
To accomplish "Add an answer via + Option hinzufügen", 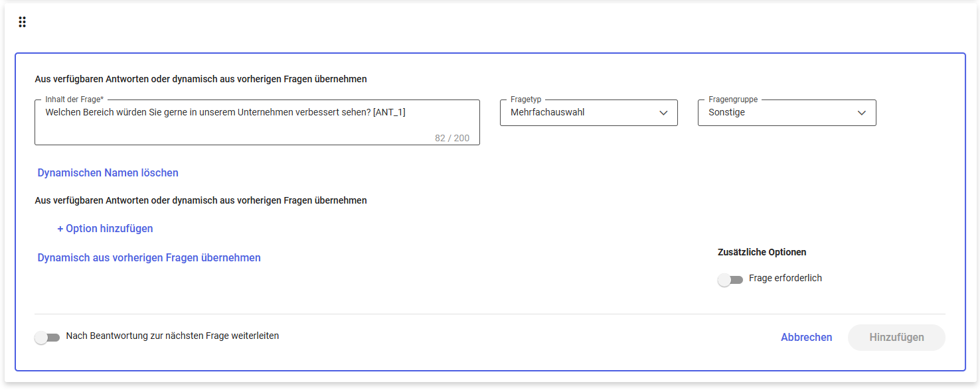I will (x=105, y=228).
